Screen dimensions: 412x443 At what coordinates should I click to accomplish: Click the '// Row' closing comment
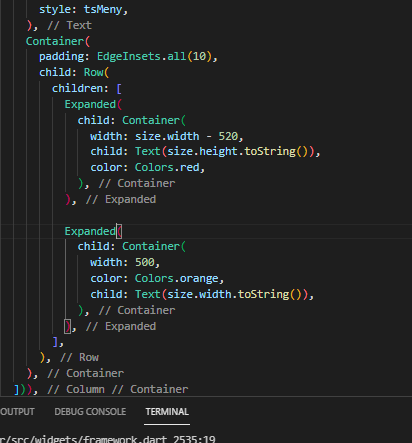click(x=79, y=357)
